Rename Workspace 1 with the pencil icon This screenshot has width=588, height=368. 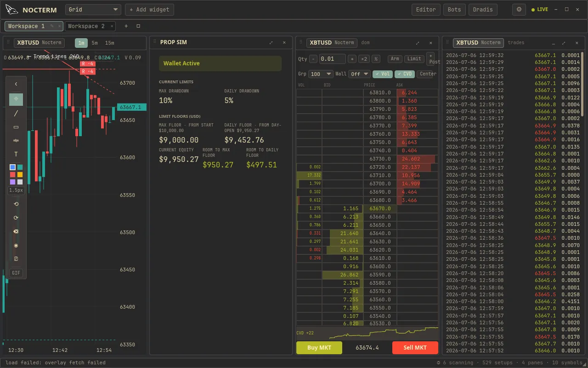click(52, 26)
